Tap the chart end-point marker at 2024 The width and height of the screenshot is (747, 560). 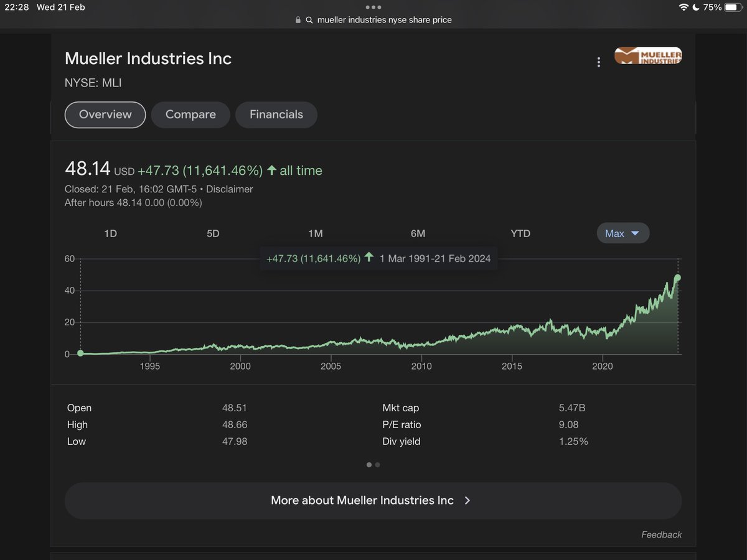pos(678,278)
